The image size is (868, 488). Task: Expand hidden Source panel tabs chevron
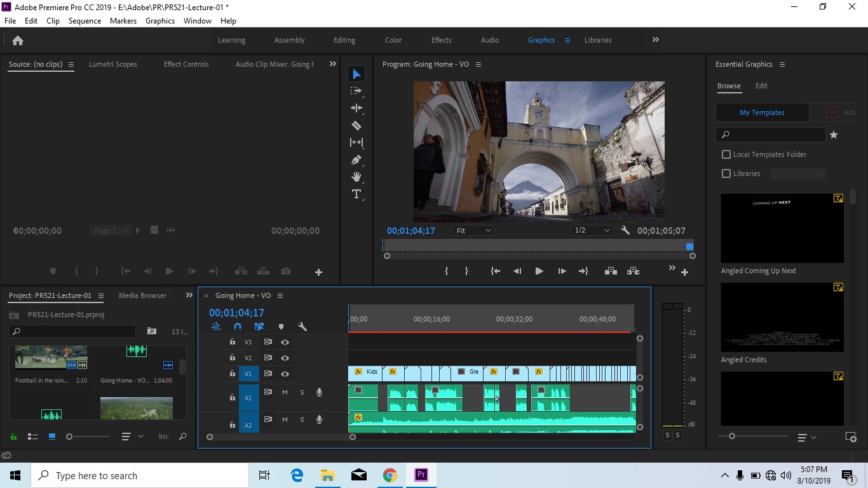332,64
